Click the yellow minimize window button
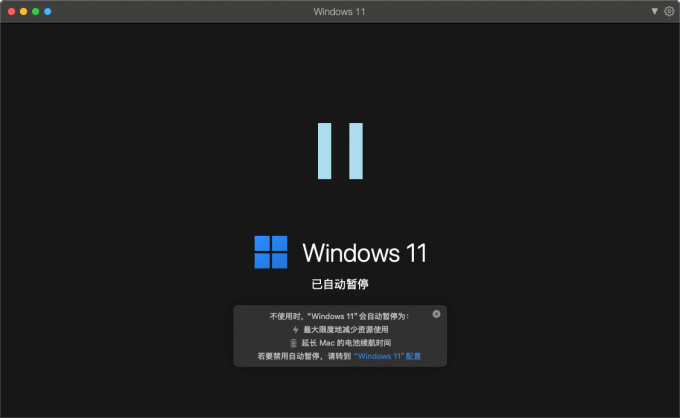 click(24, 12)
